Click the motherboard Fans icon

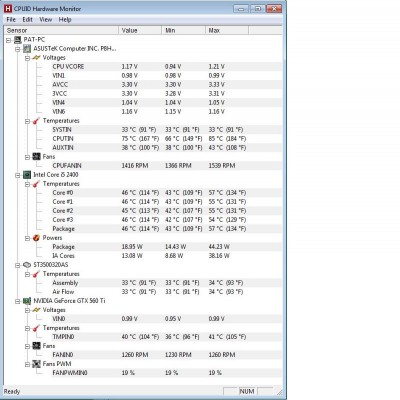pyautogui.click(x=36, y=156)
